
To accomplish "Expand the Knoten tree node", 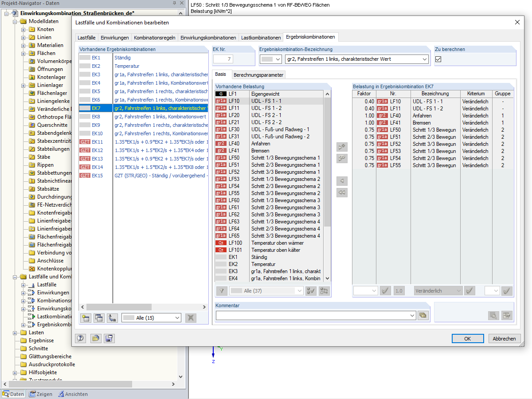I will (23, 29).
